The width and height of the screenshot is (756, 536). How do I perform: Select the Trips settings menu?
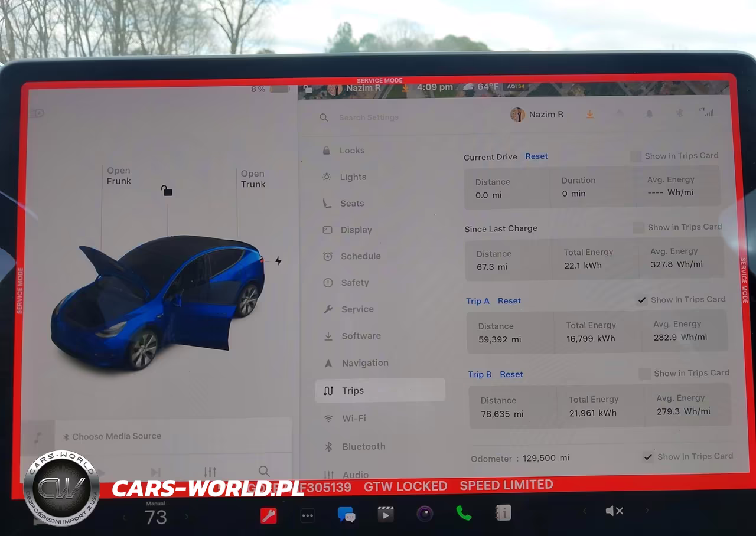380,390
